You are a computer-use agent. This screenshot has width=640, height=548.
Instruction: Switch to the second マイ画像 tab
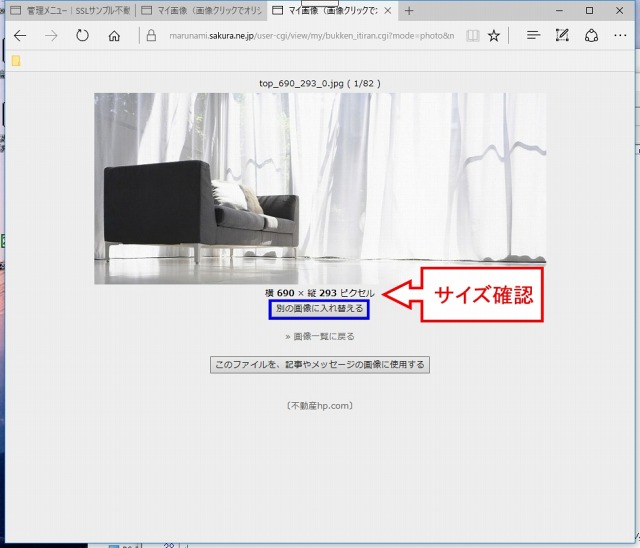(202, 11)
